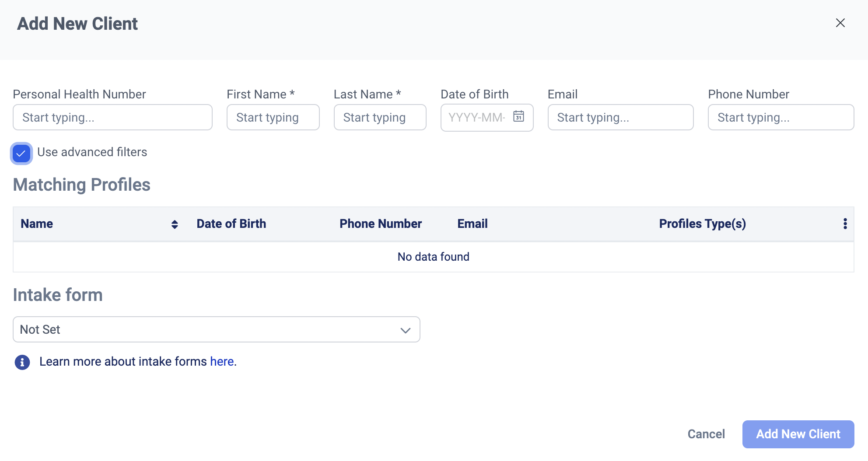Click the Date of Birth input

coord(476,118)
